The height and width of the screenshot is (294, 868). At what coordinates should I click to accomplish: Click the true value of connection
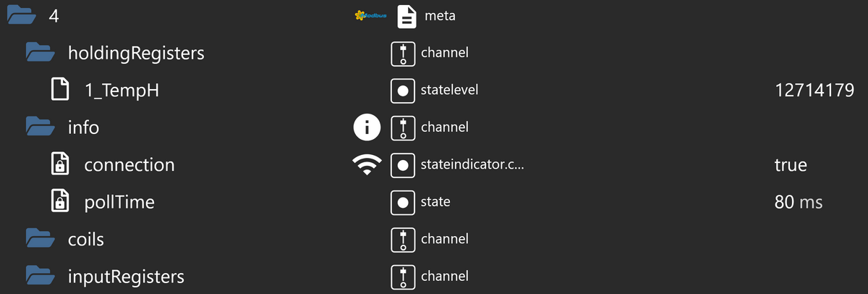tap(791, 165)
